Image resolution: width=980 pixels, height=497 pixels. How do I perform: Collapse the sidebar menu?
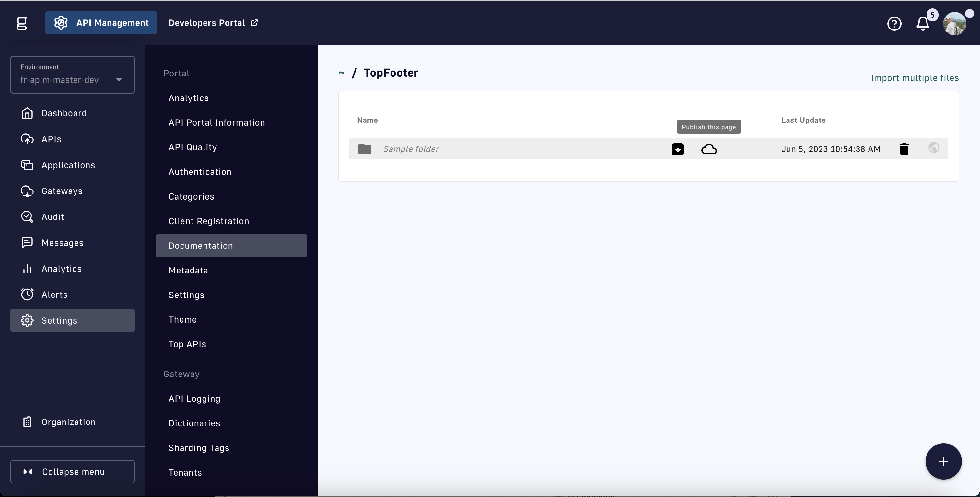[72, 471]
